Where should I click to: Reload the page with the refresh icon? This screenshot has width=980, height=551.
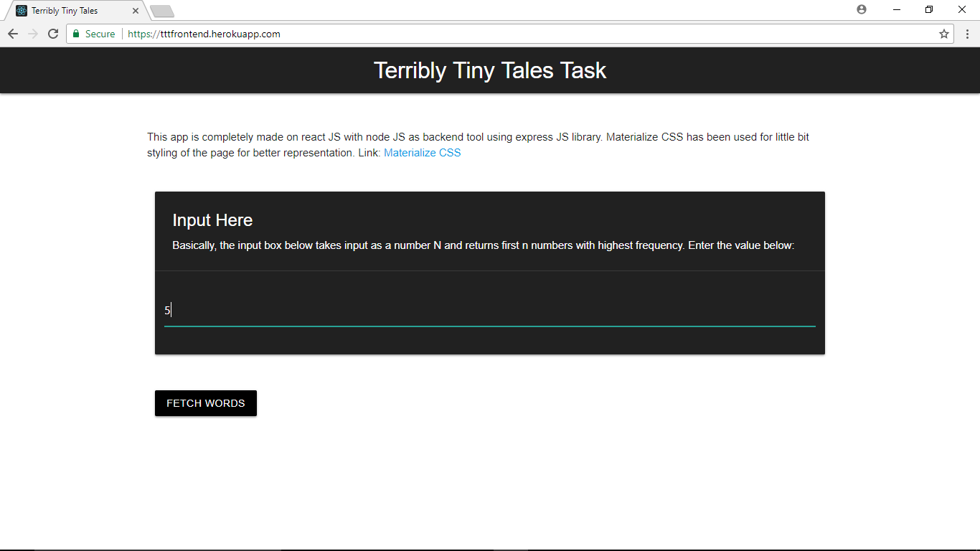click(x=53, y=34)
